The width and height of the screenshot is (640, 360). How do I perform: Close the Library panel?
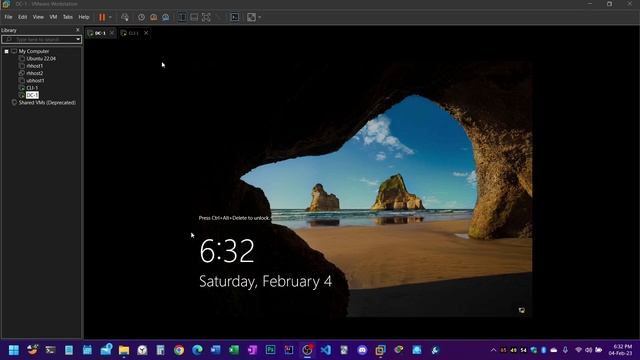coord(78,30)
